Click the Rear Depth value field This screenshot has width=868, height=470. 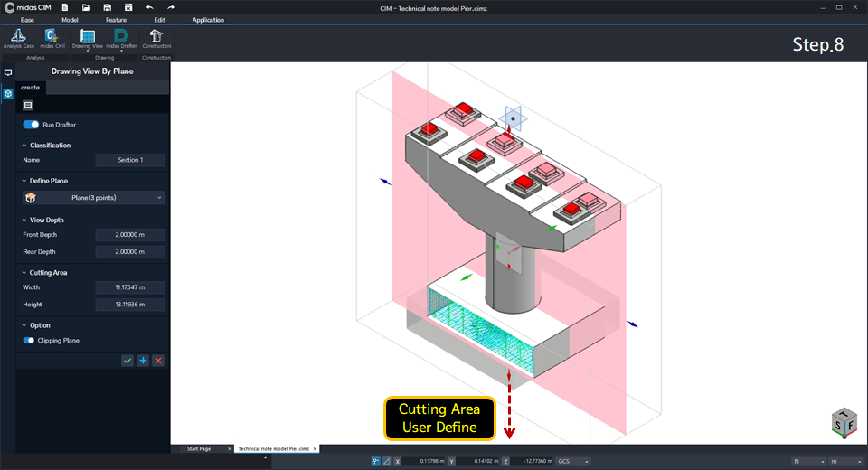click(x=130, y=252)
